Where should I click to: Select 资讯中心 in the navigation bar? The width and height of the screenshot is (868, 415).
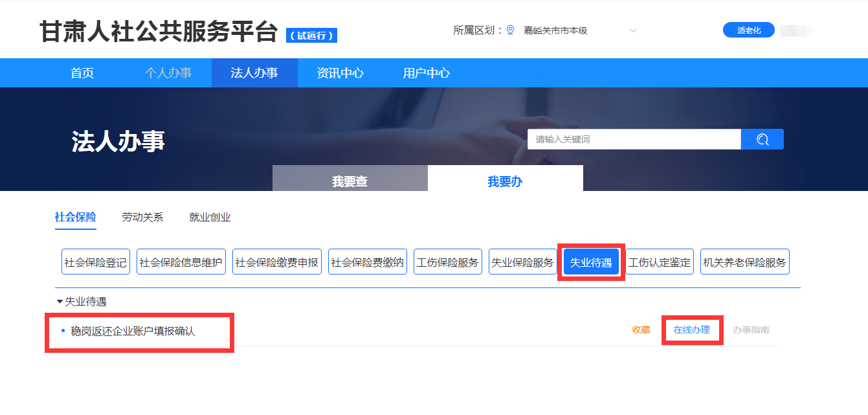(340, 73)
